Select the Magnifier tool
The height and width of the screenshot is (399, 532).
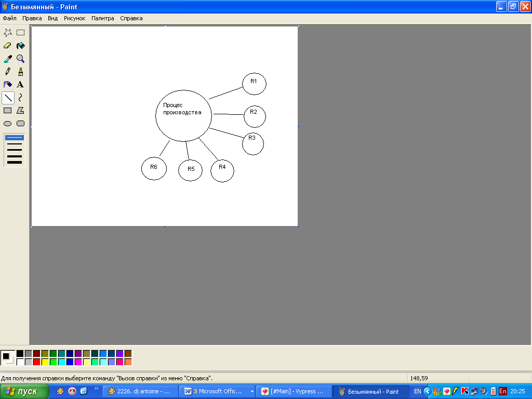(x=21, y=59)
